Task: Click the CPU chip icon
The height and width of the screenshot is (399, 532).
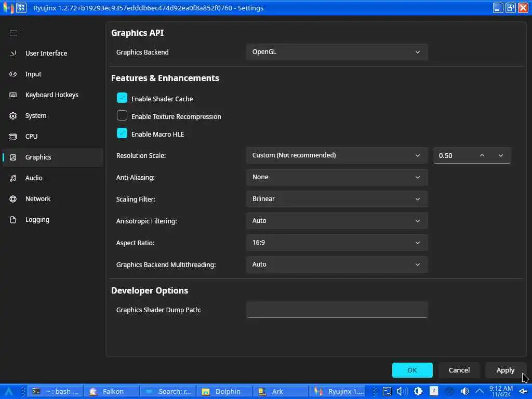Action: [13, 137]
